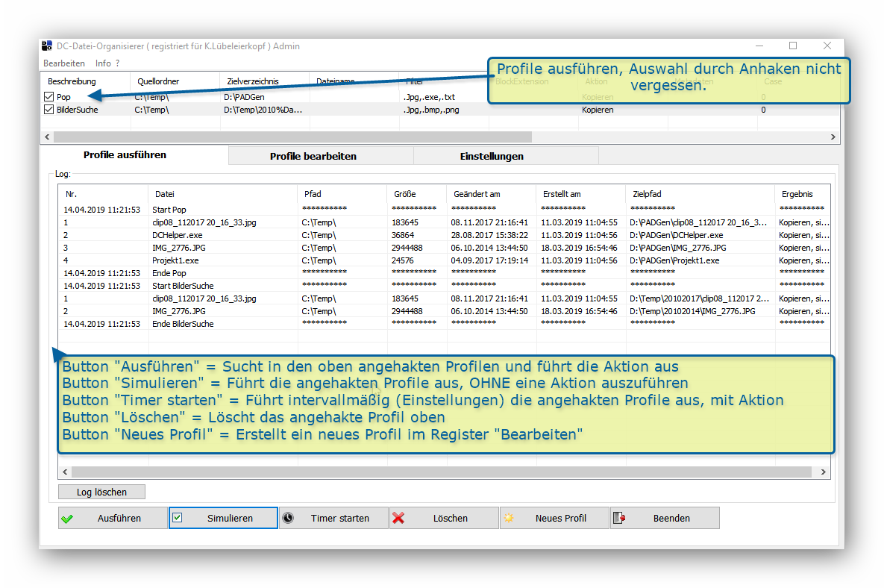The width and height of the screenshot is (884, 588).
Task: Click the Simulieren checkbox icon
Action: [x=178, y=518]
